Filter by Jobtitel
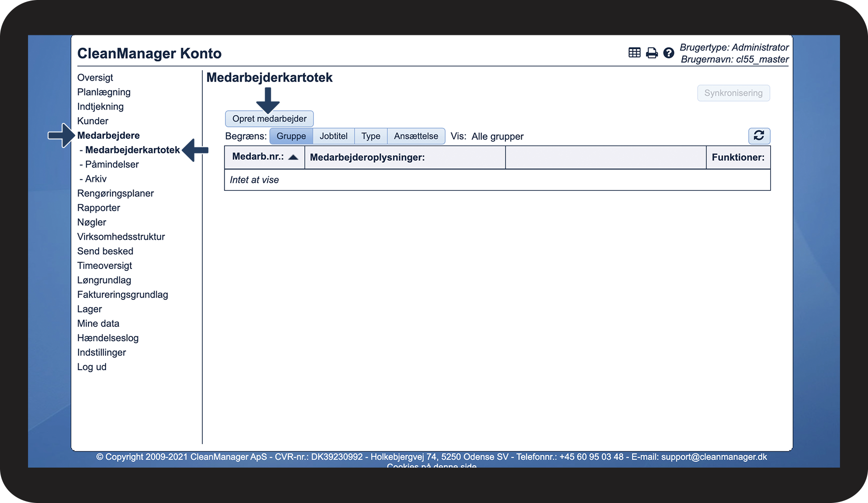This screenshot has width=868, height=503. pos(334,136)
